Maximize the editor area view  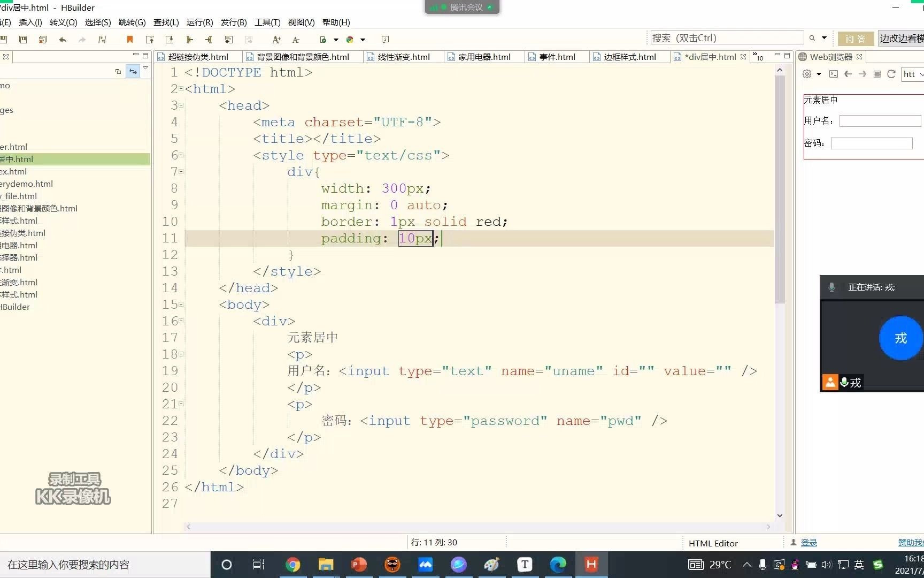[x=787, y=55]
